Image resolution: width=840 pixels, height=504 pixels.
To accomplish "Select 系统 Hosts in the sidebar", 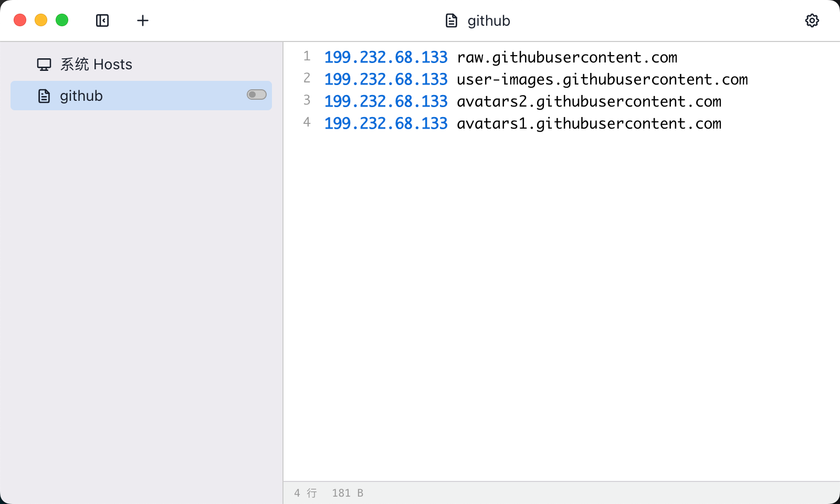I will tap(141, 65).
